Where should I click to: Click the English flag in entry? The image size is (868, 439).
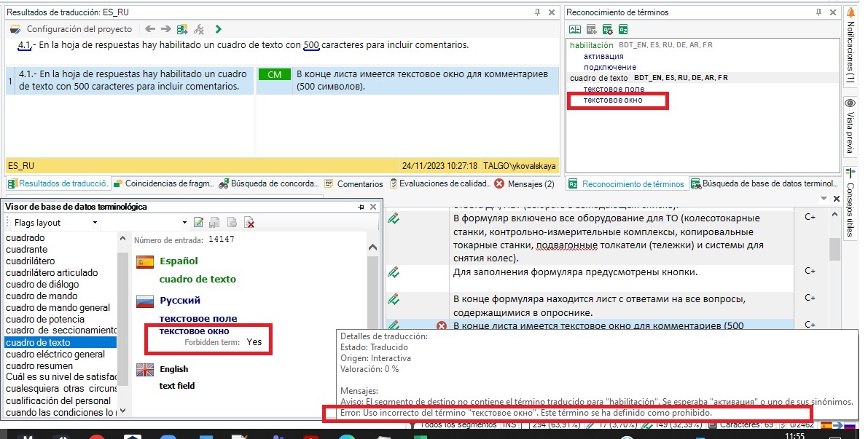pyautogui.click(x=145, y=369)
